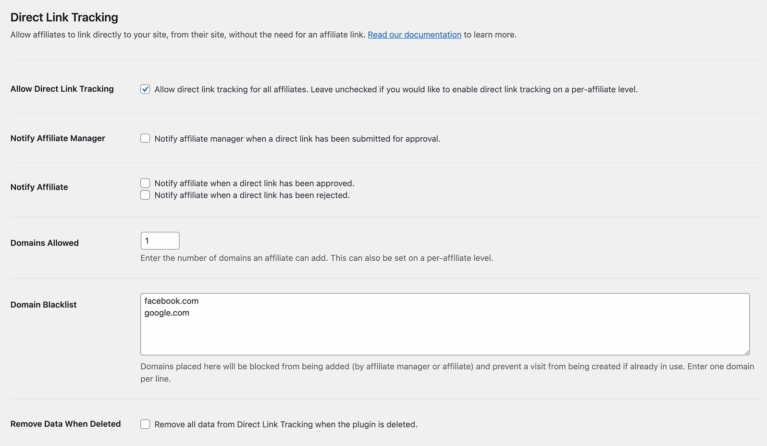Place cursor on the google.com blacklist line
The image size is (767, 446).
[167, 313]
